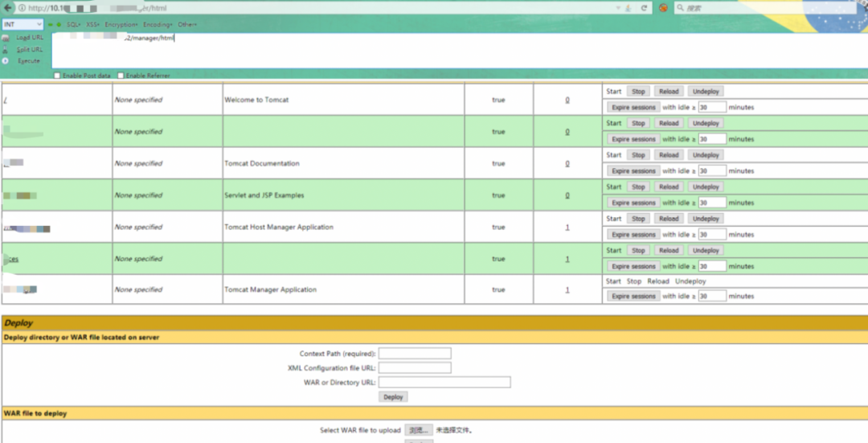
Task: Go back with the browser back arrow
Action: pos(8,8)
